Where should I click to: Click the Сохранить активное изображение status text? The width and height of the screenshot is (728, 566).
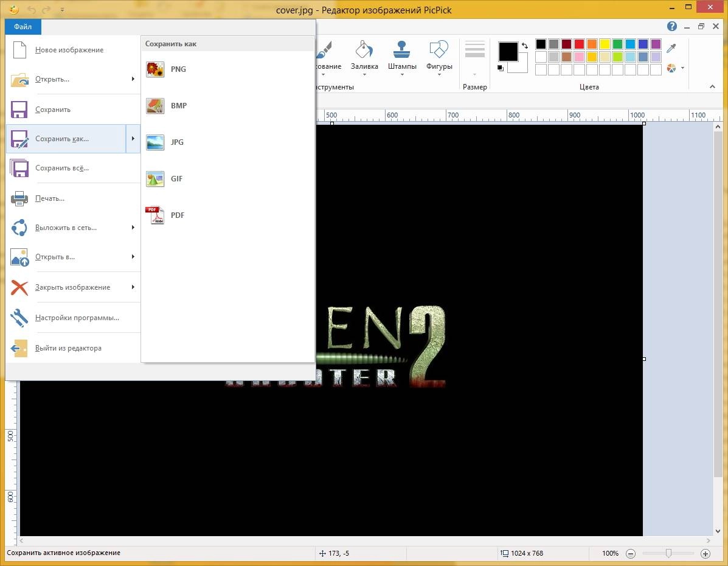[64, 553]
